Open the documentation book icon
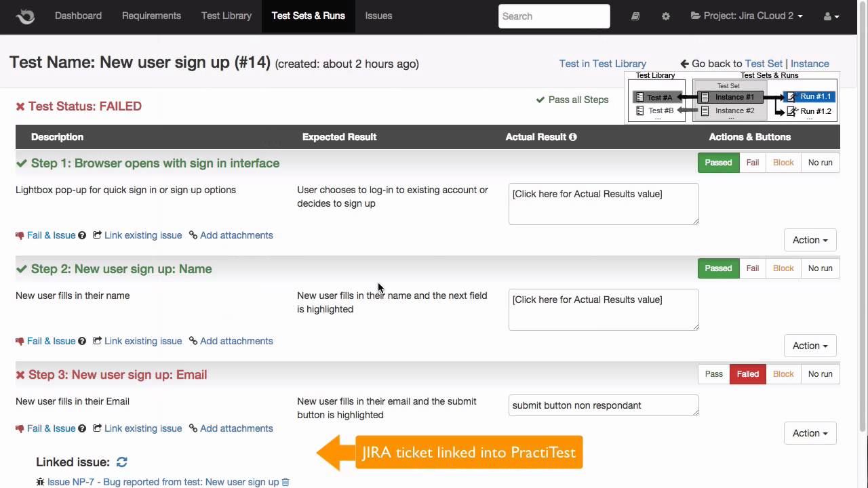868x488 pixels. pos(635,16)
